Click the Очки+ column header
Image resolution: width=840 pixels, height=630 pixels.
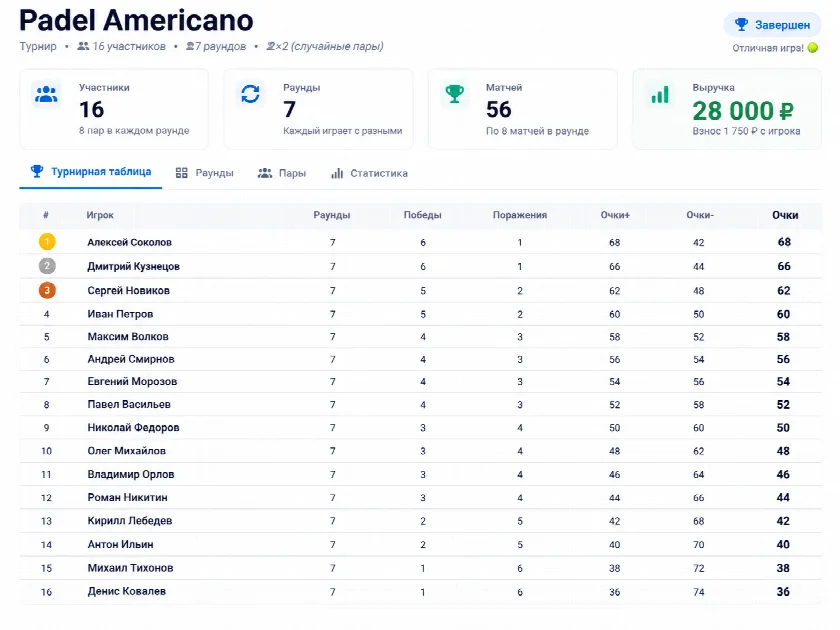pos(615,215)
